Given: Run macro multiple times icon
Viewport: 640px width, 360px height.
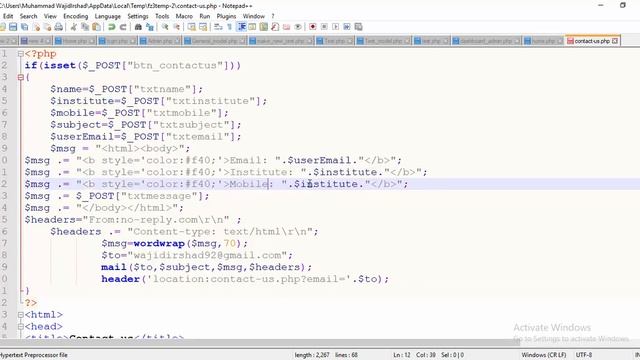Looking at the screenshot, I should pos(347,27).
